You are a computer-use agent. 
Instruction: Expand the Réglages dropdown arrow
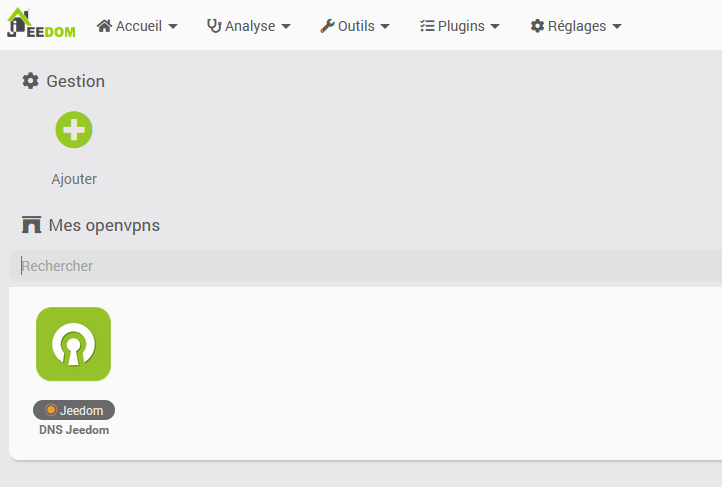click(x=617, y=27)
